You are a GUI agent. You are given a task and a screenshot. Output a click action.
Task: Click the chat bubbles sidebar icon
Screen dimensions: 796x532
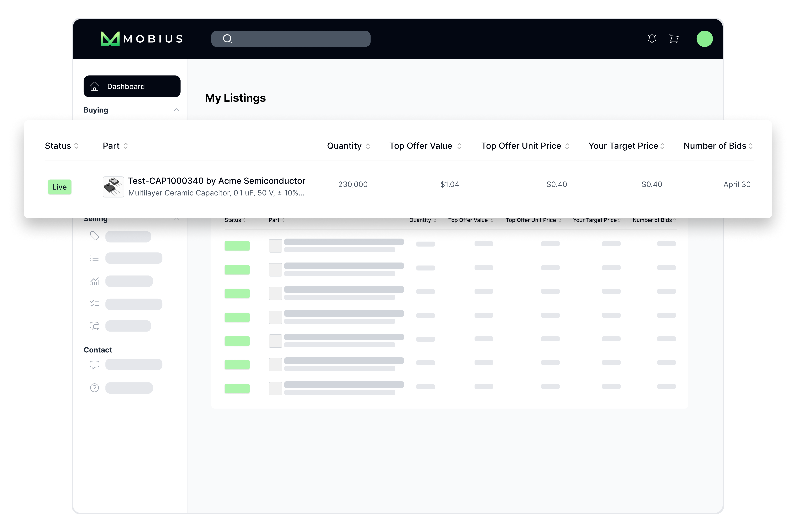(94, 326)
